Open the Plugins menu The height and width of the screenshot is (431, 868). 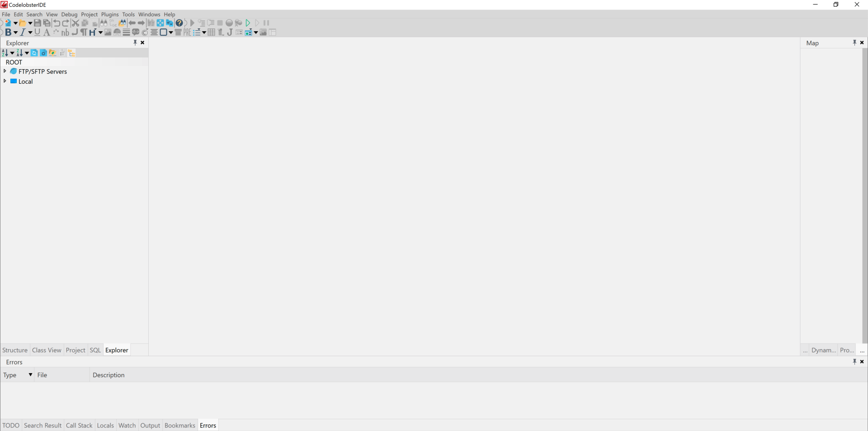[110, 14]
